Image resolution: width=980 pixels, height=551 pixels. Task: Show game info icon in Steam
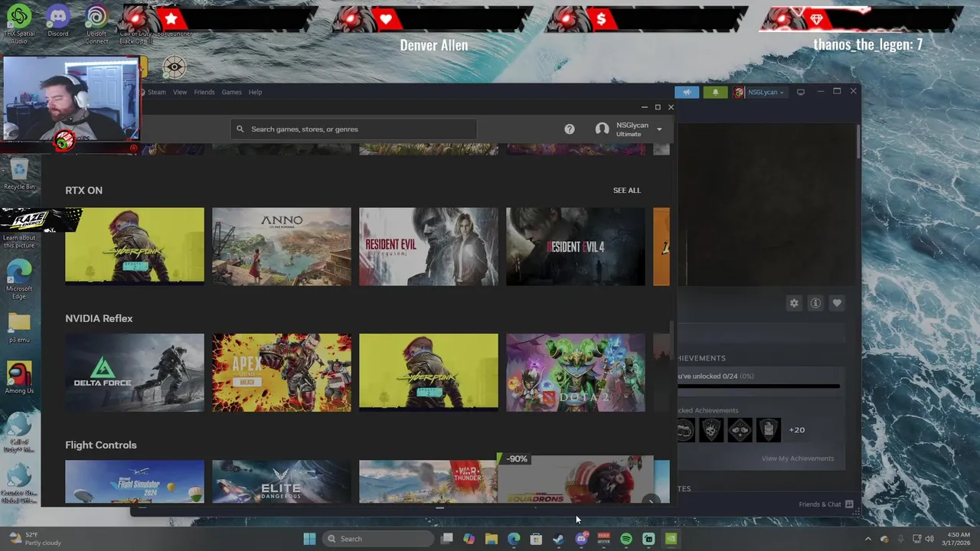tap(815, 303)
